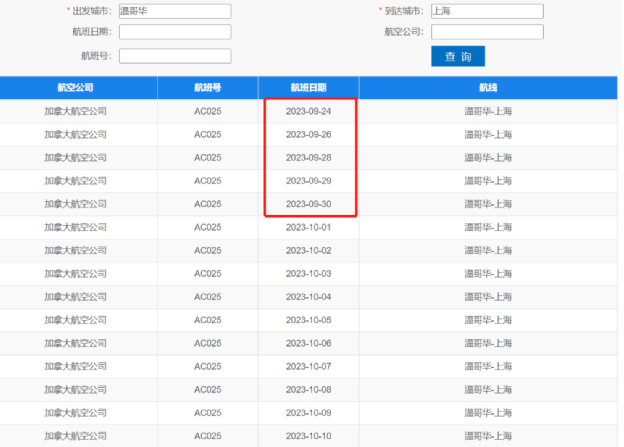Viewport: 624px width, 447px height.
Task: Select the date cell 2023-10-09
Action: coord(308,413)
